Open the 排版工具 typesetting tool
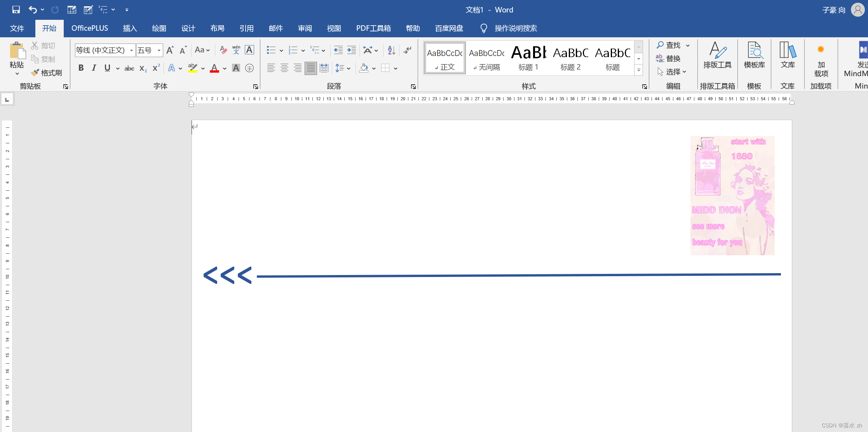The height and width of the screenshot is (432, 868). point(717,55)
